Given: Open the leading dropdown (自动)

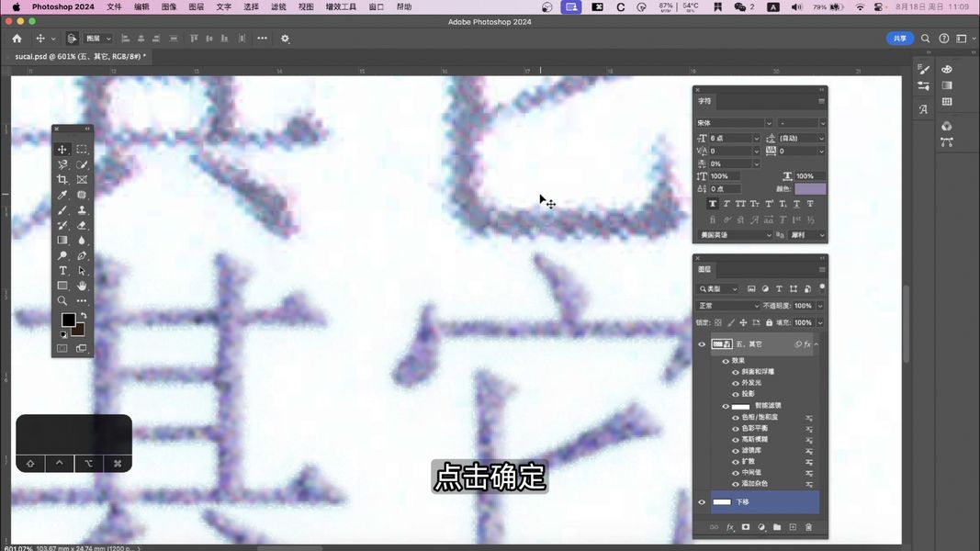Looking at the screenshot, I should [821, 139].
